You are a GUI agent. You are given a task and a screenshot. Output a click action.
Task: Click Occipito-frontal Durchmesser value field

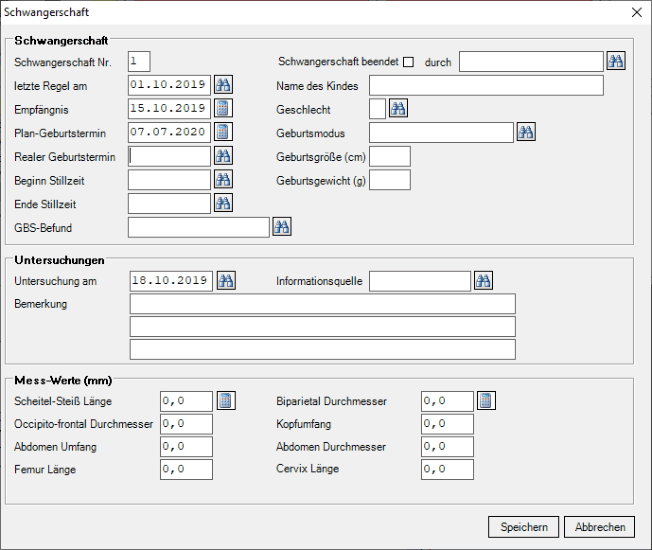(186, 424)
